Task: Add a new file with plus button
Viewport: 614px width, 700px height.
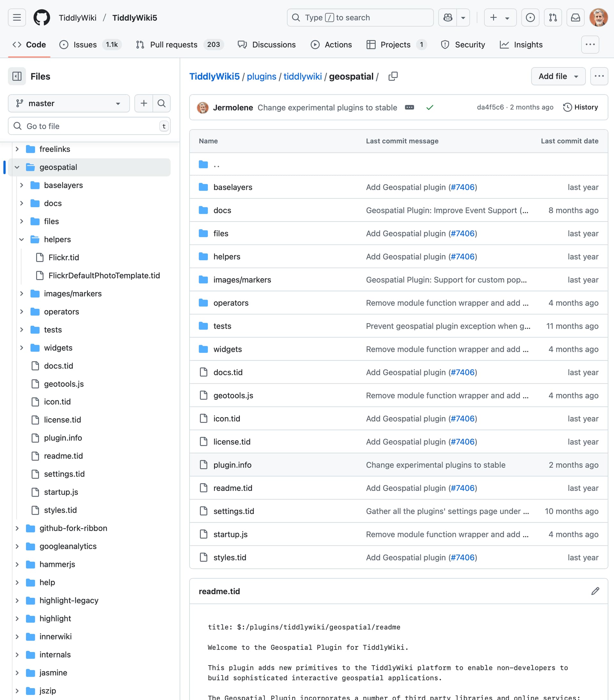Action: pos(144,103)
